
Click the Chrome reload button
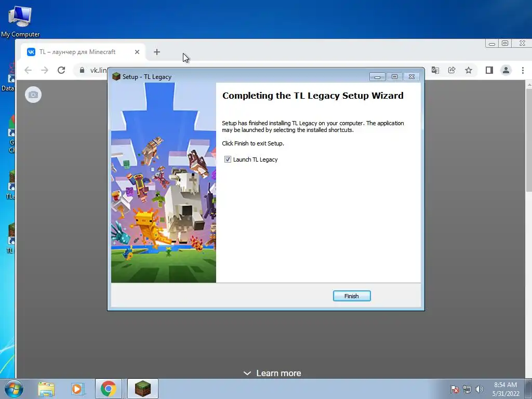pyautogui.click(x=61, y=70)
